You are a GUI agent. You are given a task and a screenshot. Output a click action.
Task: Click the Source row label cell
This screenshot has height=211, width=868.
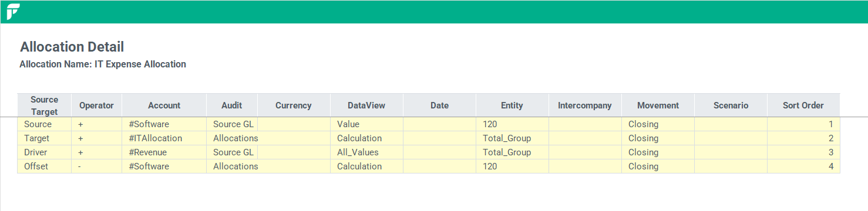[x=44, y=124]
